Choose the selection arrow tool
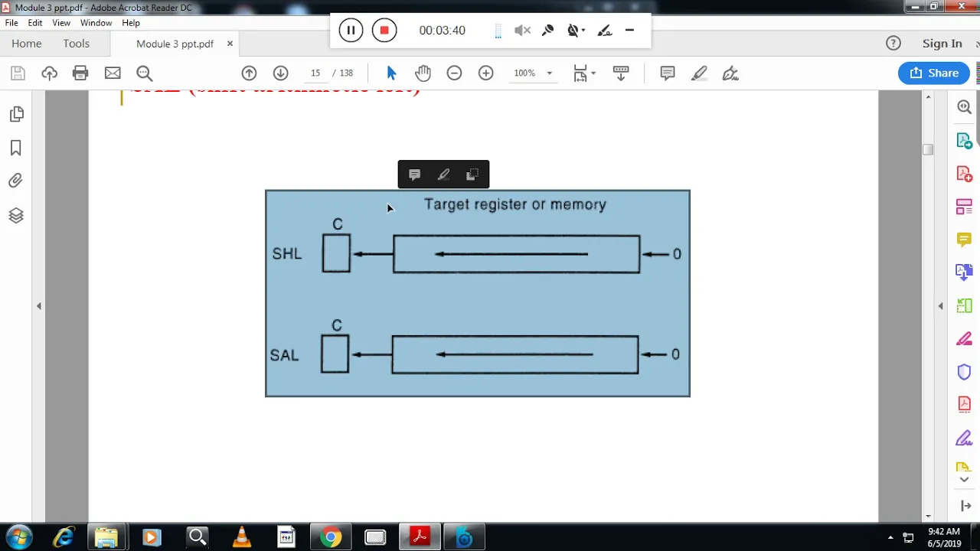The width and height of the screenshot is (980, 551). (x=391, y=73)
